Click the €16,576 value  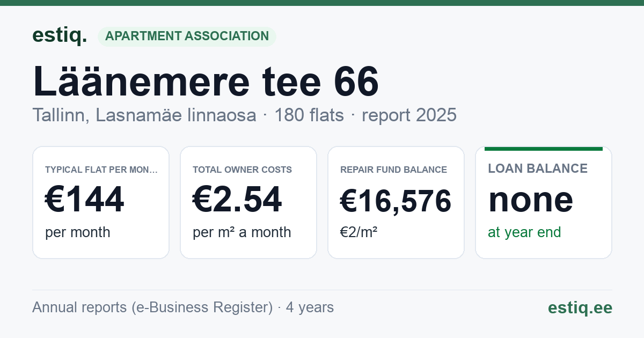click(396, 201)
